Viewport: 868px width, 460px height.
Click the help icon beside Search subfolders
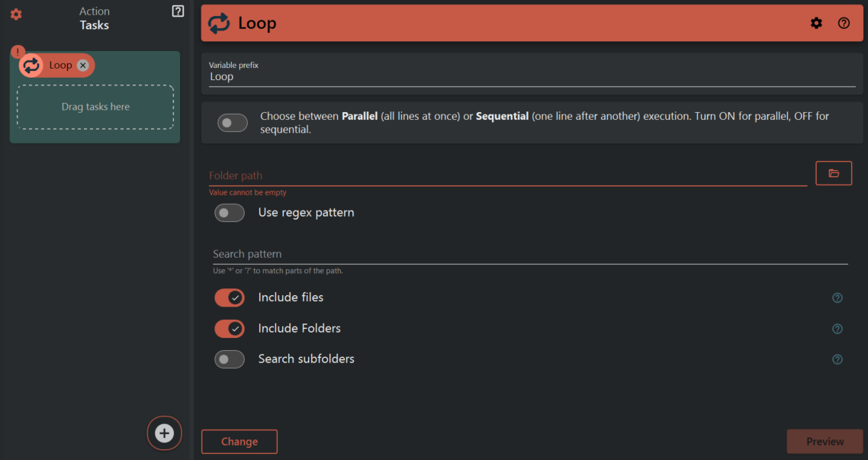(x=837, y=359)
